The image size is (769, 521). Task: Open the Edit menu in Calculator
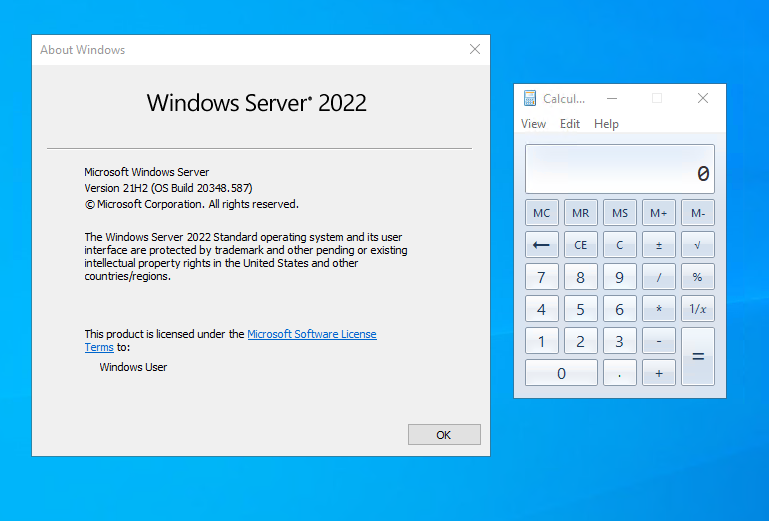pyautogui.click(x=570, y=124)
